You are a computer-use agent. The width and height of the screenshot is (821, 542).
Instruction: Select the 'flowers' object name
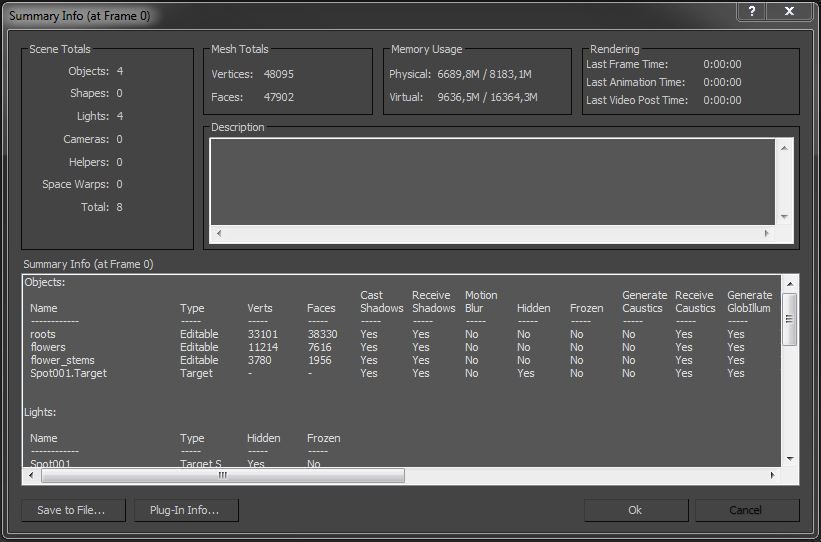(48, 347)
